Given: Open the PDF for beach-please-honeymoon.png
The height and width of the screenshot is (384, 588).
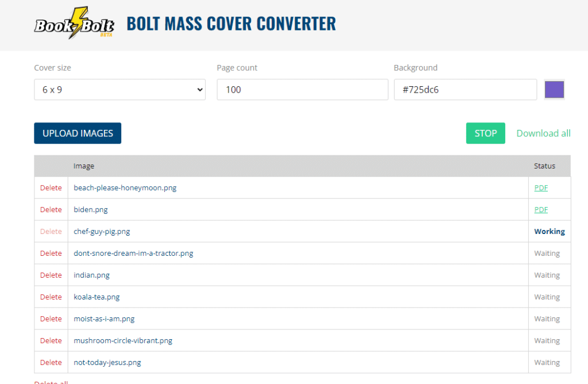Looking at the screenshot, I should (540, 187).
